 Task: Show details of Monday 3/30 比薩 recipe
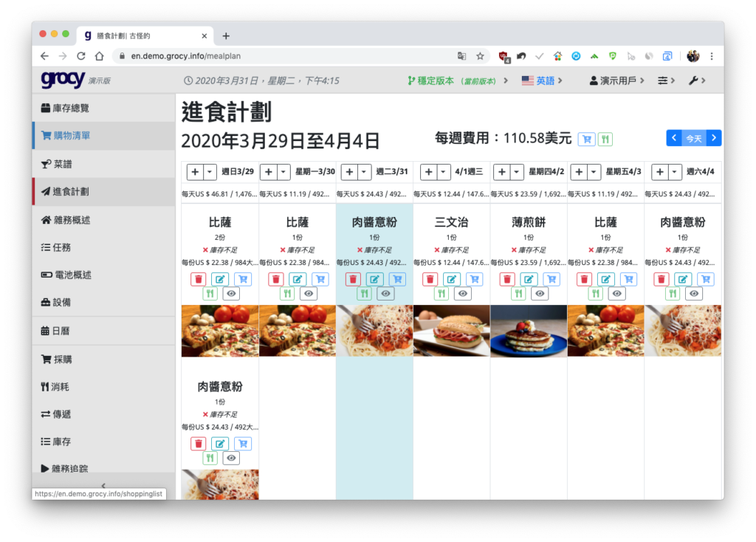click(309, 293)
